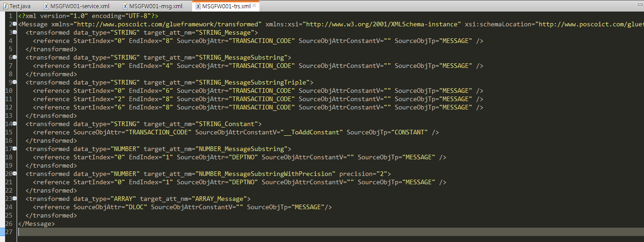Click the </transformed> closing tag on line 13
The width and height of the screenshot is (644, 242).
[x=51, y=115]
